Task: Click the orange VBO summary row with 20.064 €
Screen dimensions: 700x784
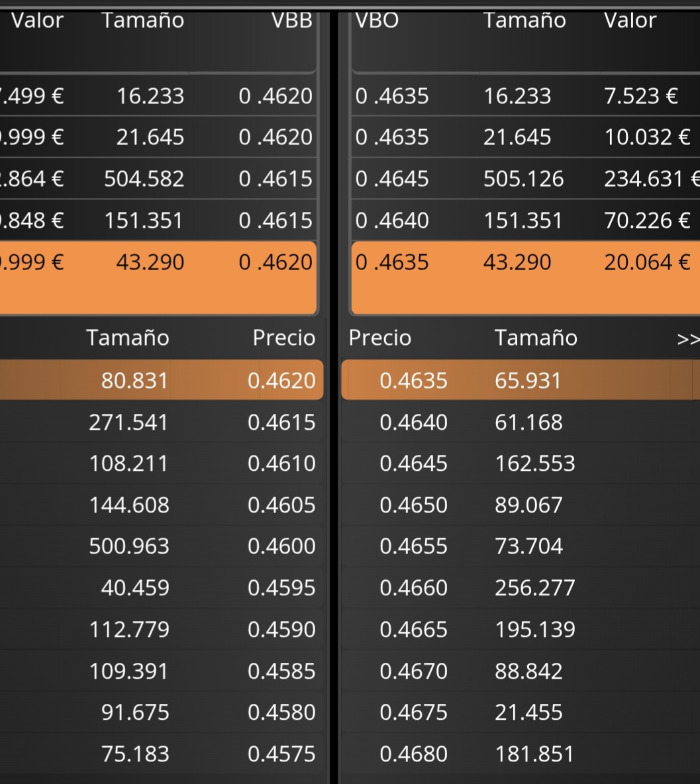Action: click(526, 278)
